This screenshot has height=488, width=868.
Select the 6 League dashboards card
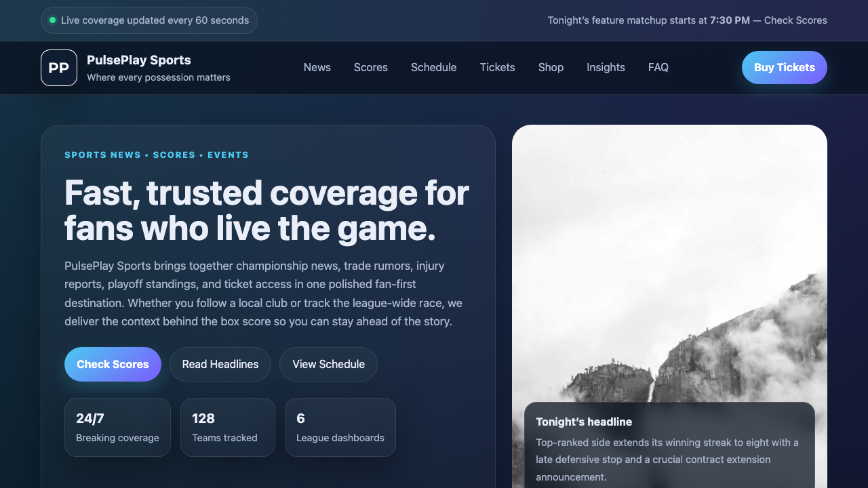pyautogui.click(x=340, y=428)
